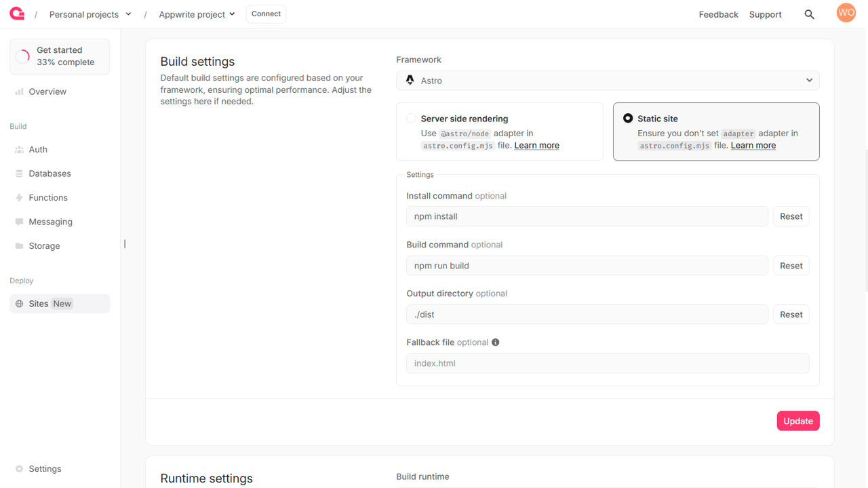Click the Appwrite logo icon
Viewport: 868px width, 488px height.
tap(17, 14)
